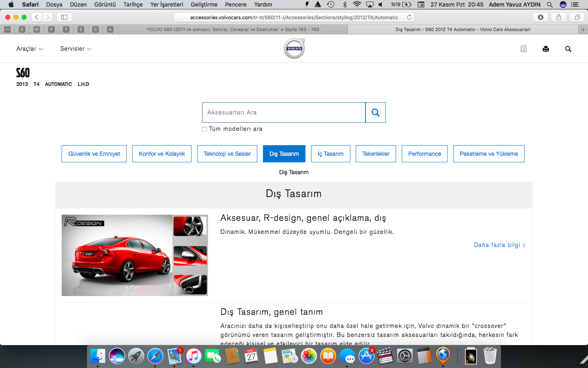Open iTunes from the dock
588x368 pixels.
coord(194,356)
